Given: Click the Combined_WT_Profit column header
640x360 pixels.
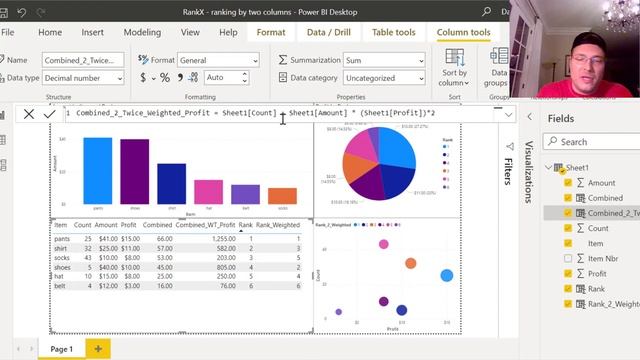Looking at the screenshot, I should (x=205, y=225).
